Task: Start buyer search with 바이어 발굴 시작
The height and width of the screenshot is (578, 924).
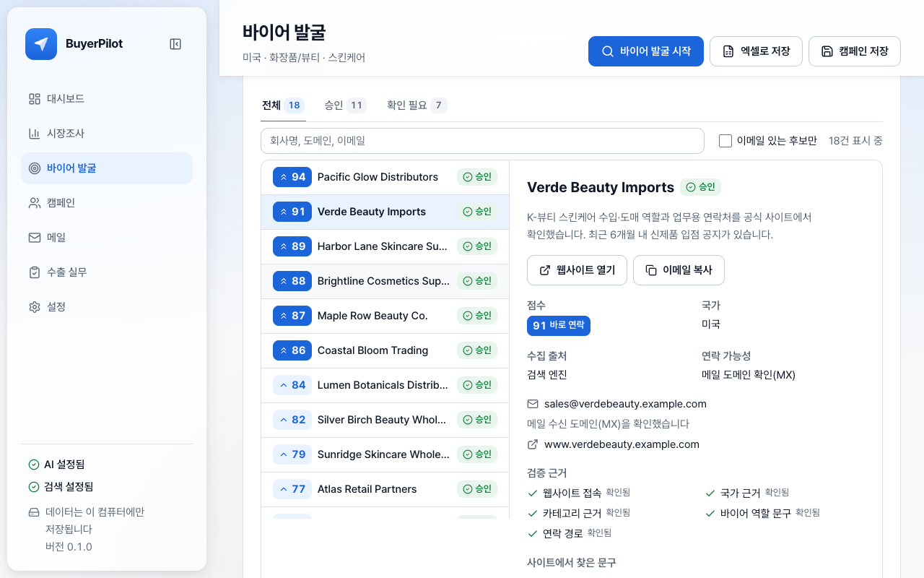Action: tap(646, 51)
